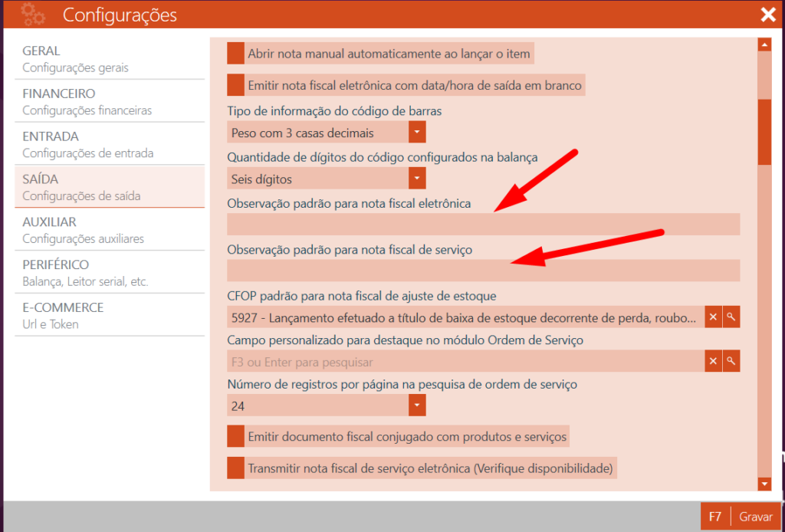Click the gears icon in title bar
The image size is (785, 532).
(x=33, y=15)
